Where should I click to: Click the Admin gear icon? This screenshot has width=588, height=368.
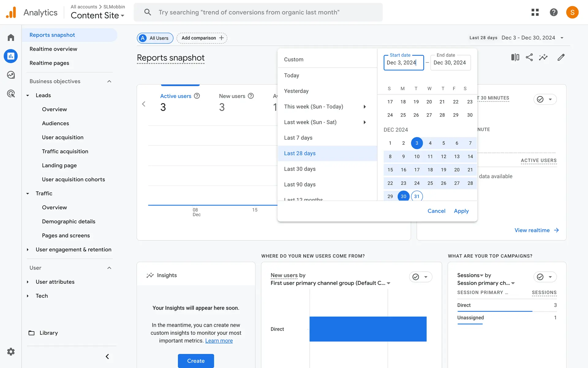[x=11, y=351]
